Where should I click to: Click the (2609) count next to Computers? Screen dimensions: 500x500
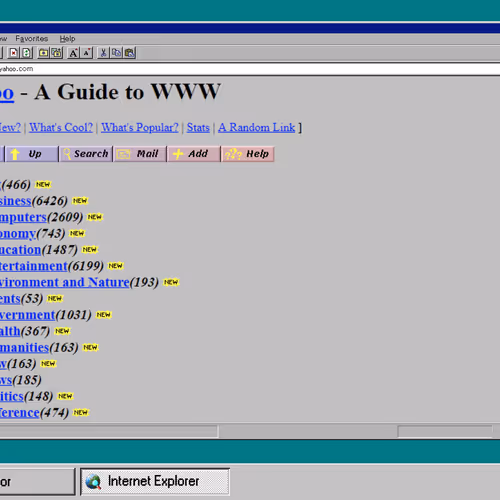65,217
